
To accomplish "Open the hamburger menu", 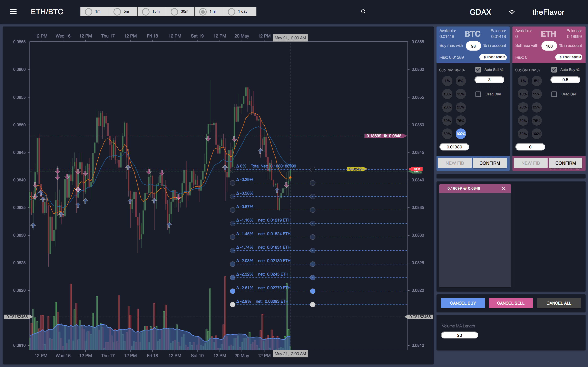I will point(13,11).
